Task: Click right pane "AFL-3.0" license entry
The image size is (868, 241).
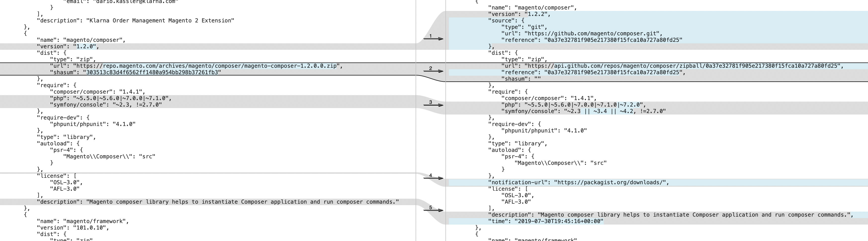Action: pos(516,201)
